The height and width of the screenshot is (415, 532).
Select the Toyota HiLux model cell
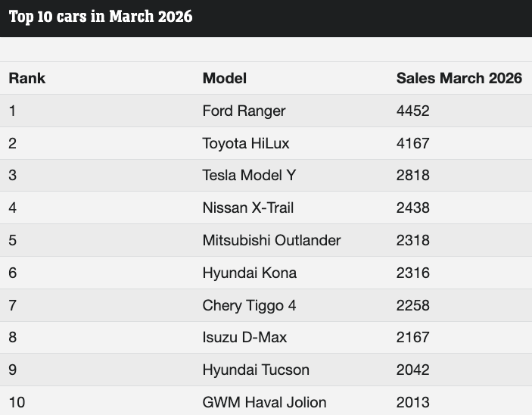click(246, 144)
